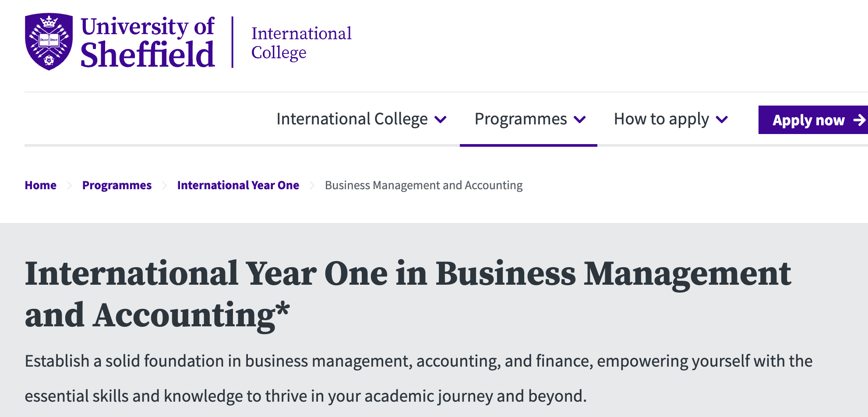Click the International College logo text
The height and width of the screenshot is (417, 868).
pos(301,43)
